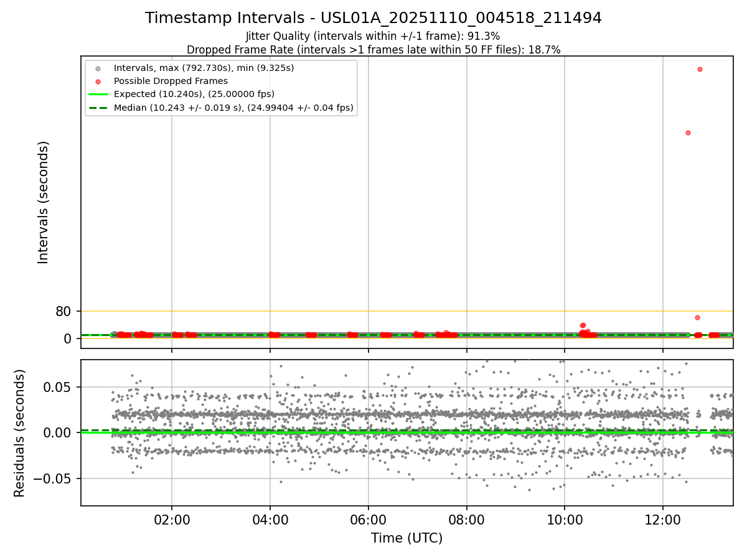Click the '0' tick label on the intervals axis

tap(68, 338)
